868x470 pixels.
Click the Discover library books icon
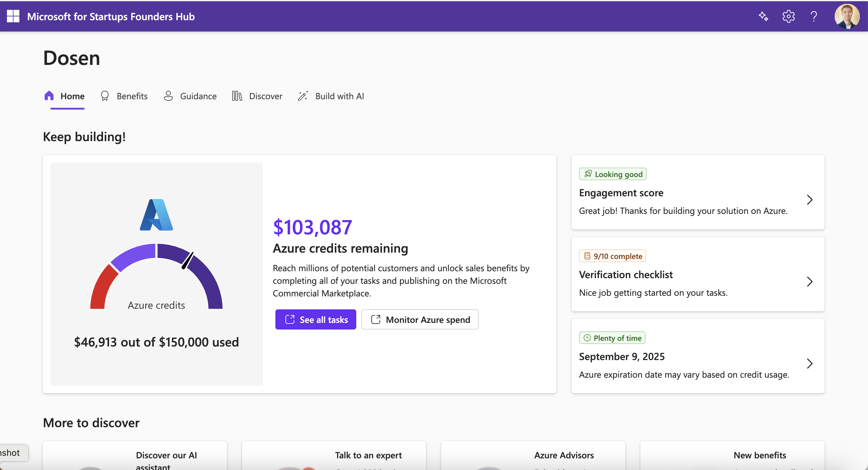click(x=237, y=96)
